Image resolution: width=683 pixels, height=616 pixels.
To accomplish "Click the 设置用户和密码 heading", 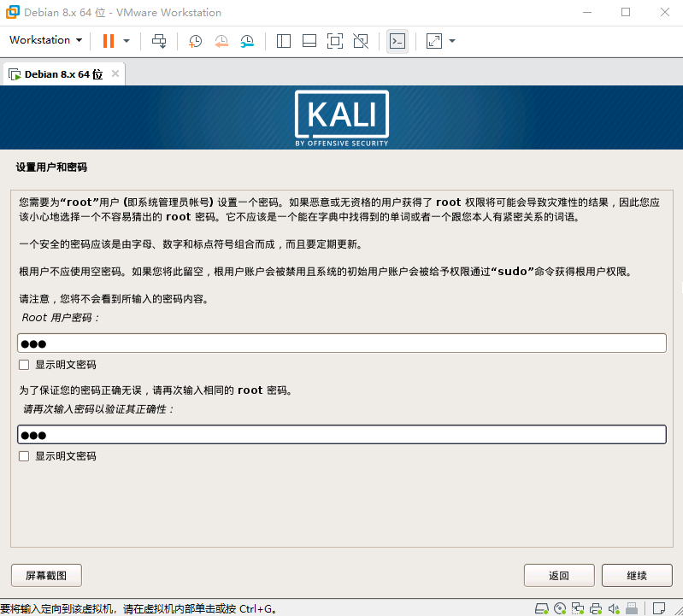I will coord(51,167).
